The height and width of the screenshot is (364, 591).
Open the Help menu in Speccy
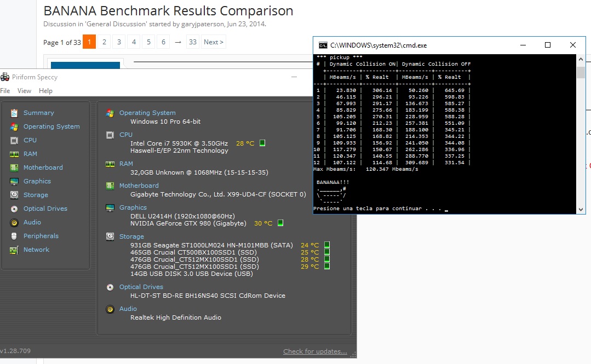pyautogui.click(x=45, y=91)
